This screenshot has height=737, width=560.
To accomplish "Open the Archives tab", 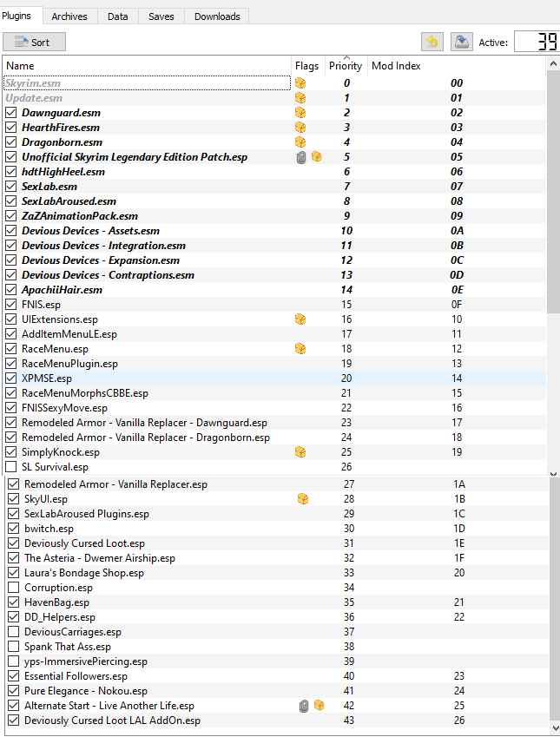I will 69,16.
